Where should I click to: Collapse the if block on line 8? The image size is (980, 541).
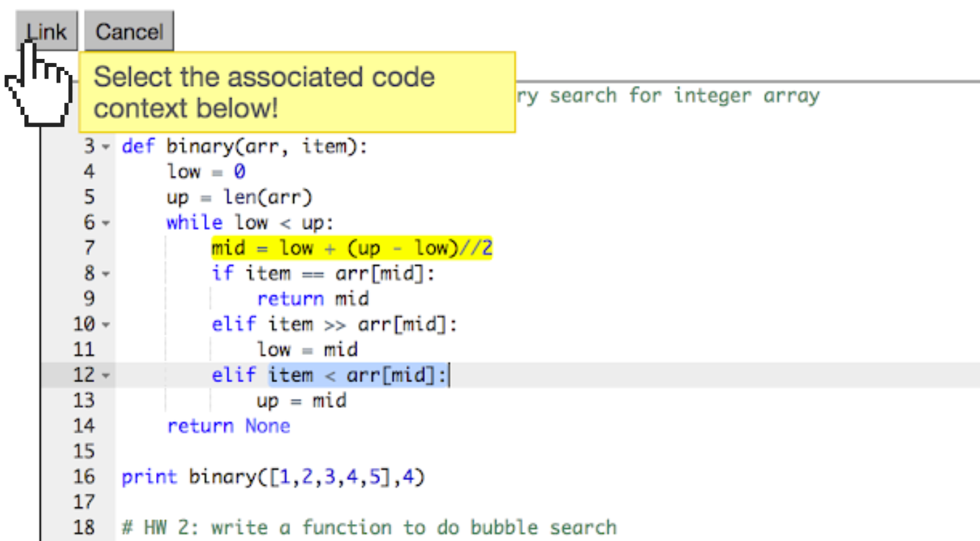click(x=107, y=273)
